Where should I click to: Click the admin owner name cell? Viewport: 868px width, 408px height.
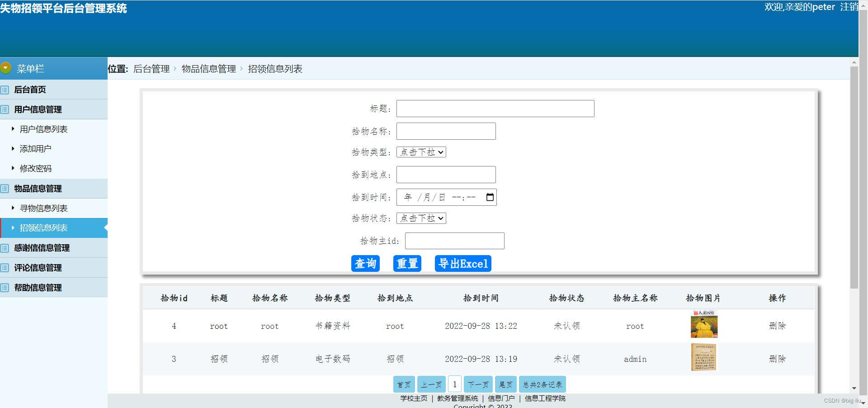pyautogui.click(x=635, y=359)
